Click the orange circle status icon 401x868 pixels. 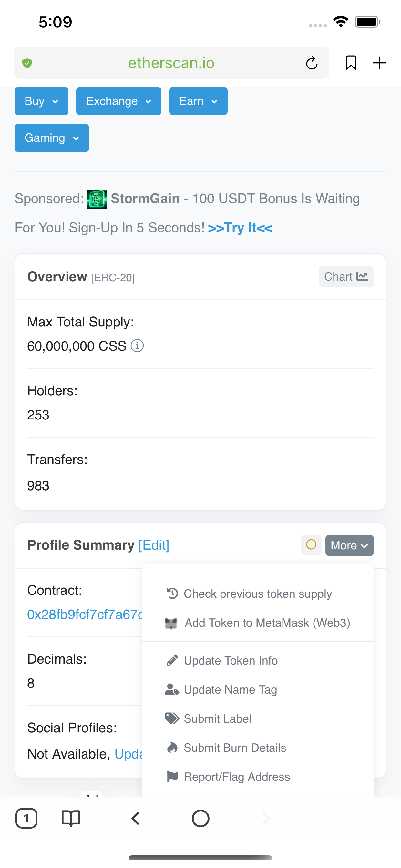[311, 545]
